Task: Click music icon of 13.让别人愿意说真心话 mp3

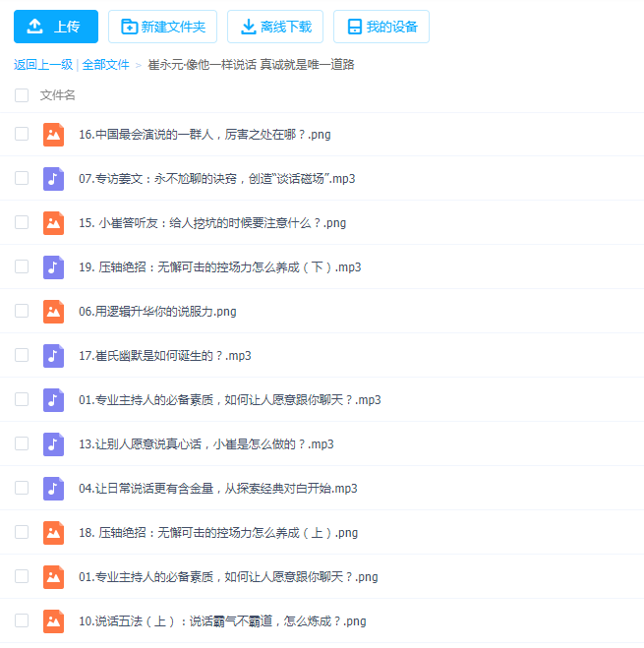Action: click(x=53, y=444)
